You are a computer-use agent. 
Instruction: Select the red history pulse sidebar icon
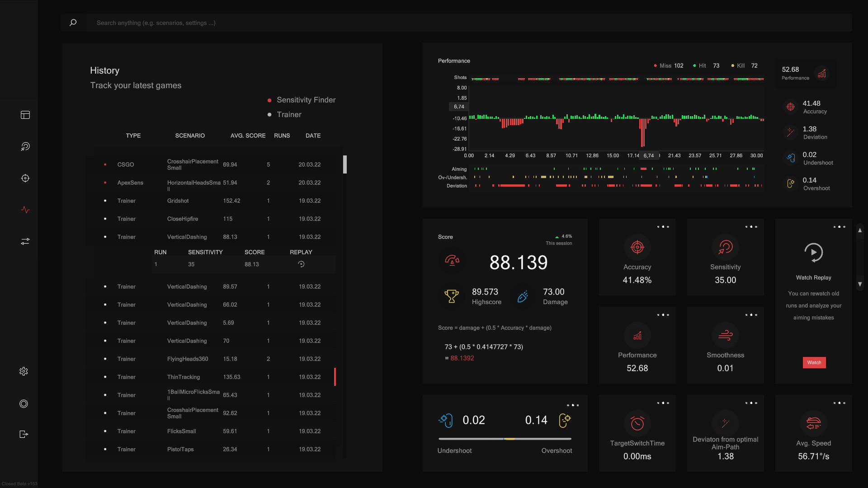[x=25, y=210]
